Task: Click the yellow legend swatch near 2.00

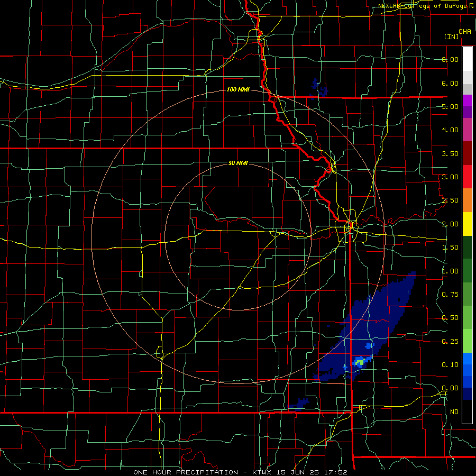Action: 467,224
